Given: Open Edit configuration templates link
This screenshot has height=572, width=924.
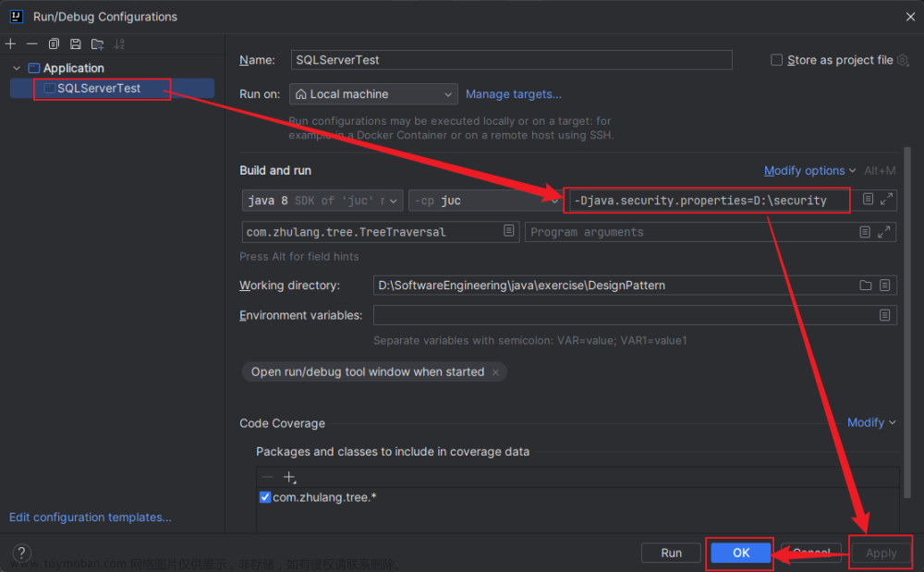Looking at the screenshot, I should pyautogui.click(x=91, y=517).
